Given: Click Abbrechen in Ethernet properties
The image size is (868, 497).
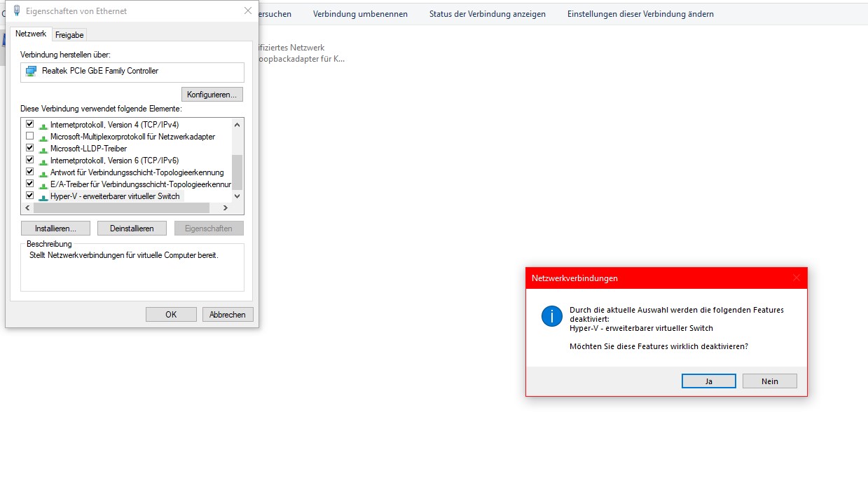Looking at the screenshot, I should pyautogui.click(x=228, y=315).
